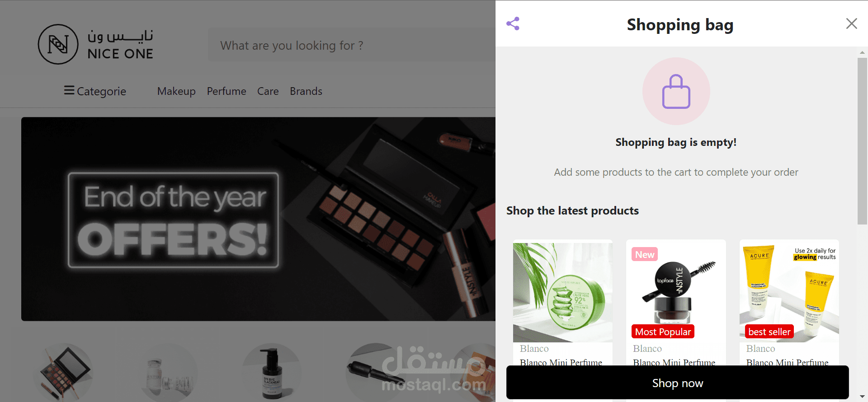Click the Shop now button
This screenshot has width=868, height=402.
pyautogui.click(x=677, y=383)
